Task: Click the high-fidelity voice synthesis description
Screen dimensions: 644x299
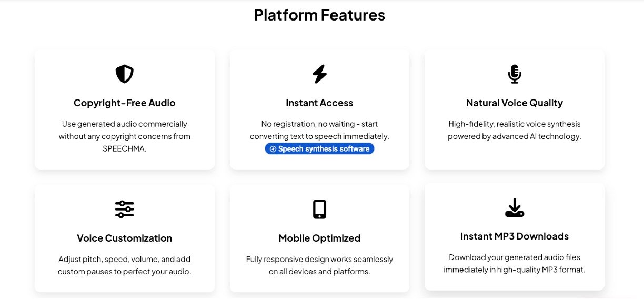Action: (x=514, y=130)
